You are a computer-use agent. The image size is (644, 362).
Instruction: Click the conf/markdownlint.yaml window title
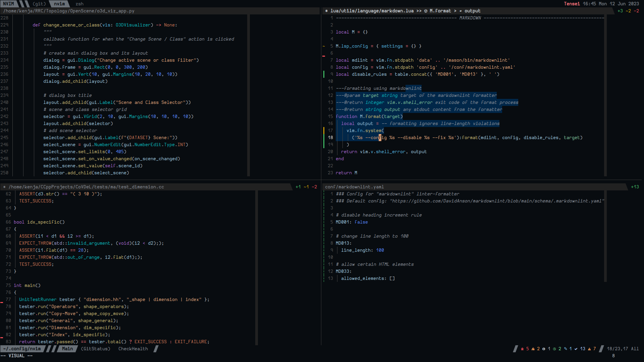(354, 187)
